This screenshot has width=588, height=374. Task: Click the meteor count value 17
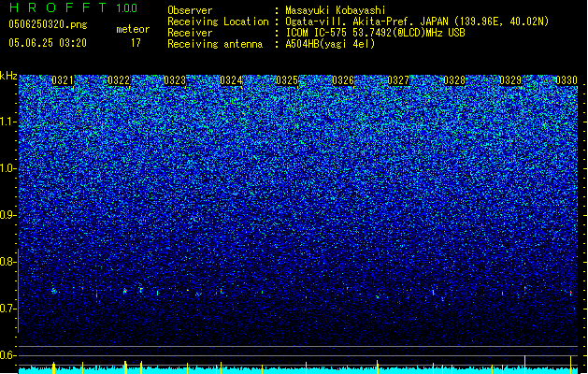tap(136, 43)
